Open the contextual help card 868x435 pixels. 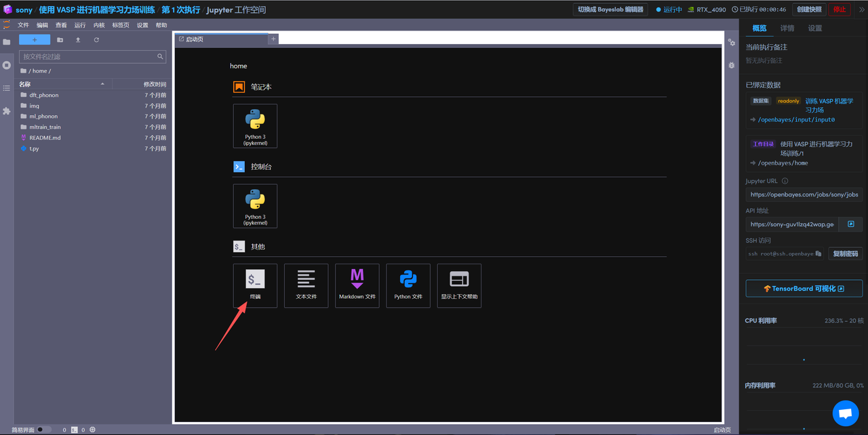tap(459, 285)
